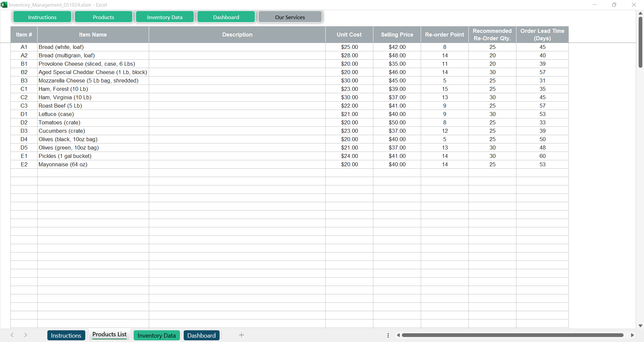Click the previous sheet navigation arrow
The width and height of the screenshot is (644, 342).
tap(12, 335)
